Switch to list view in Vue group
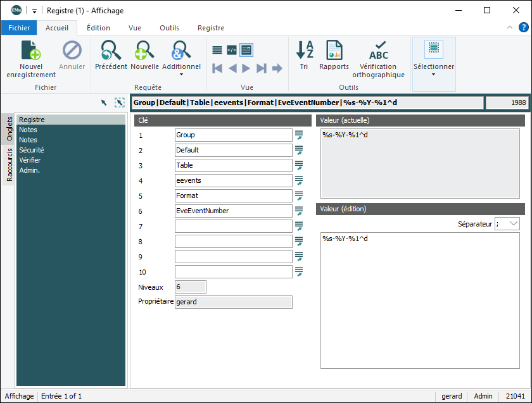532x403 pixels. point(217,50)
